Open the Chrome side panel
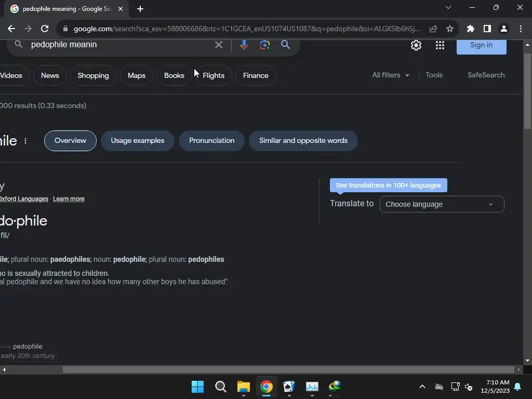 pos(487,29)
